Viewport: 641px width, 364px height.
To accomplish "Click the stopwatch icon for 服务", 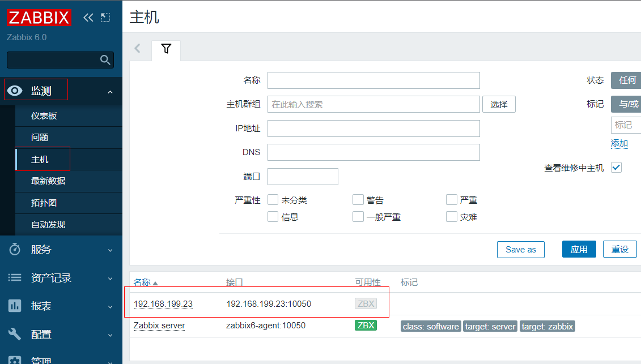I will point(15,249).
